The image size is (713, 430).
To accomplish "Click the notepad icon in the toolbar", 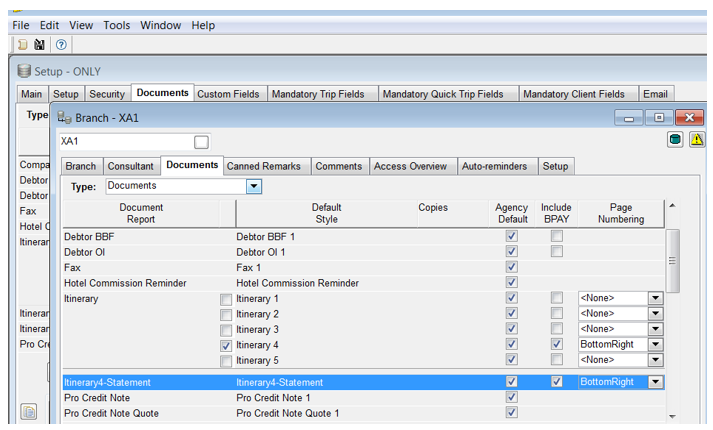I will click(23, 45).
